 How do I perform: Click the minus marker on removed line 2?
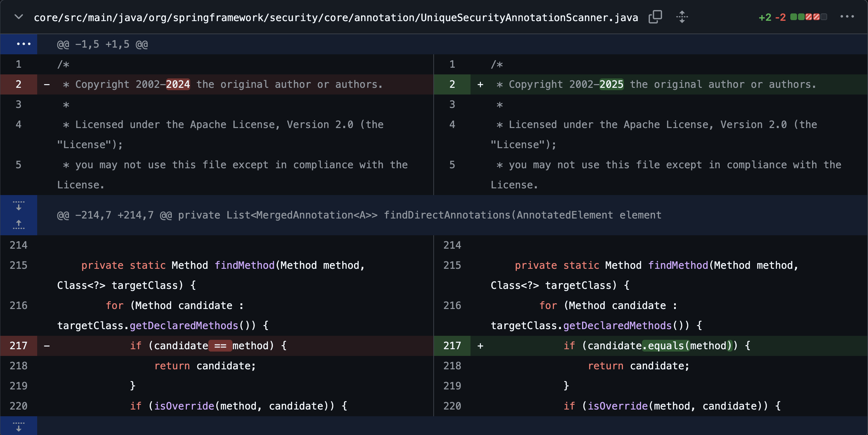click(x=47, y=84)
